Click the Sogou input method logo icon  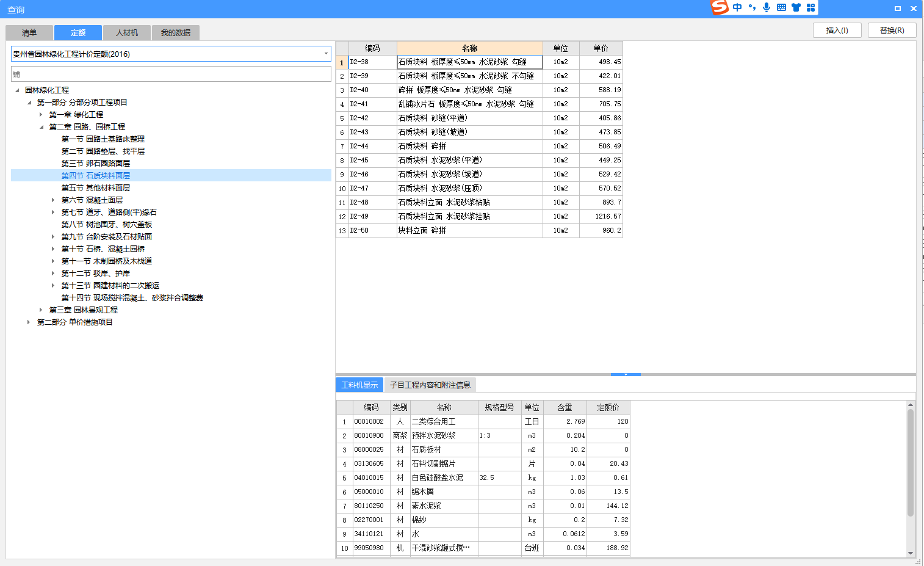pos(720,7)
